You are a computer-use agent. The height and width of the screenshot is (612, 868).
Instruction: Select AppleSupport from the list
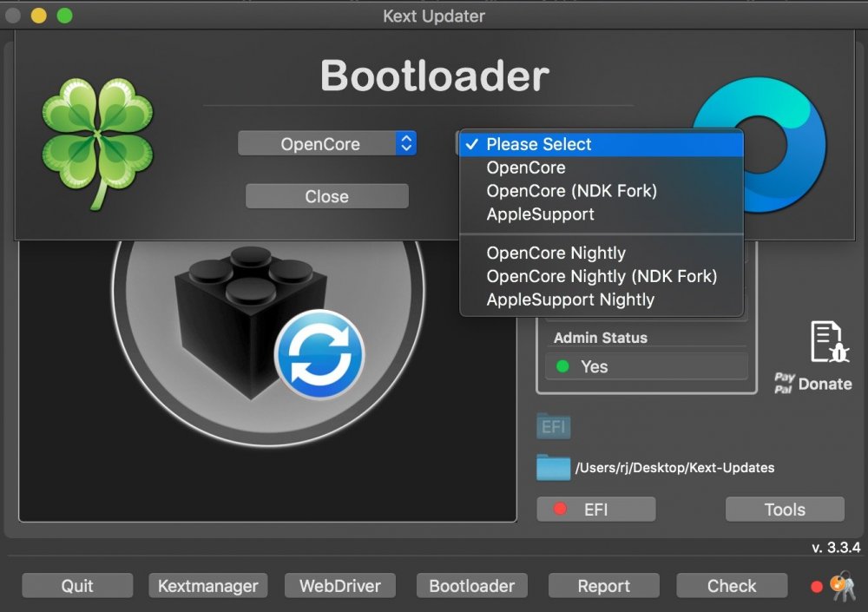click(x=602, y=214)
